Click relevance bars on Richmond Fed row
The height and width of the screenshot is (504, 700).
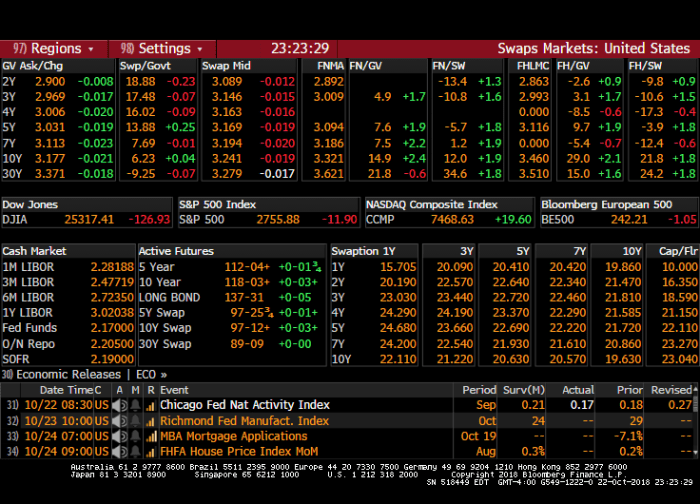(x=151, y=421)
